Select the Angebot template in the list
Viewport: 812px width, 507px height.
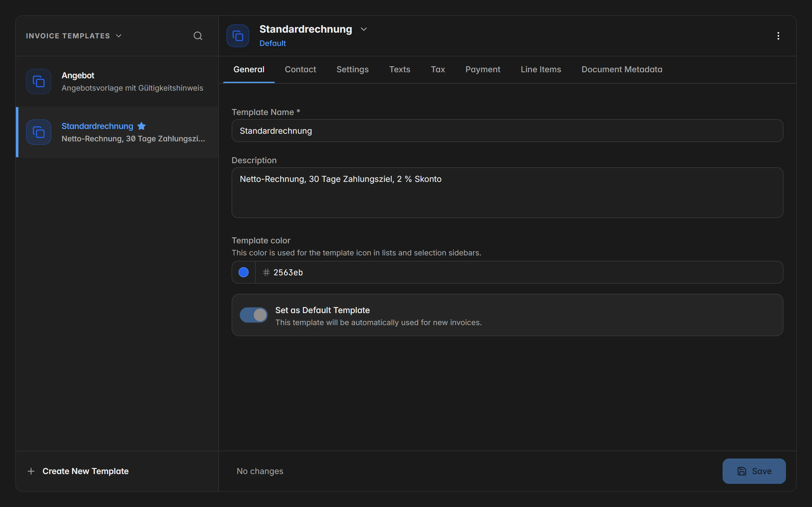point(117,81)
